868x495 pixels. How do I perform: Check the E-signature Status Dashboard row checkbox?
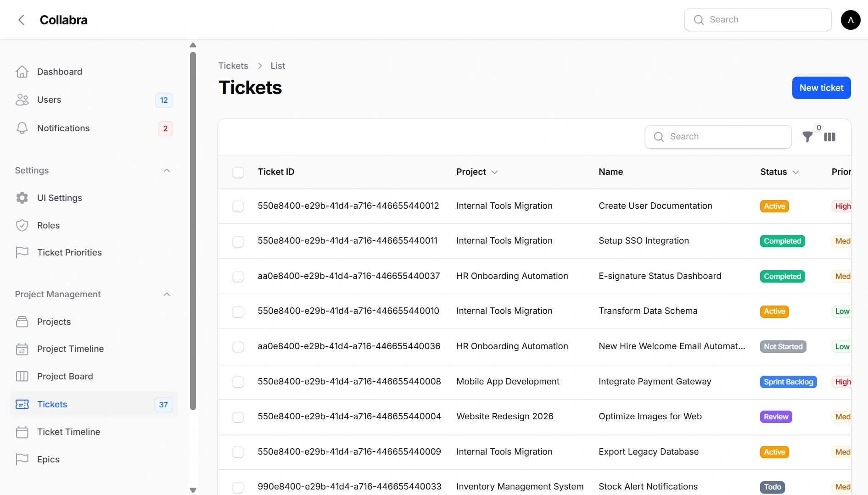click(x=238, y=277)
